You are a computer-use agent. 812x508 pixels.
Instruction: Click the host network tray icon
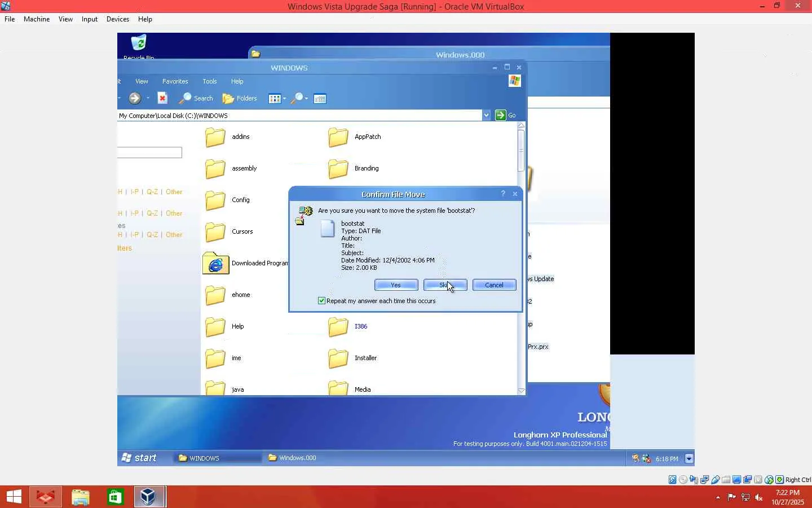(745, 497)
